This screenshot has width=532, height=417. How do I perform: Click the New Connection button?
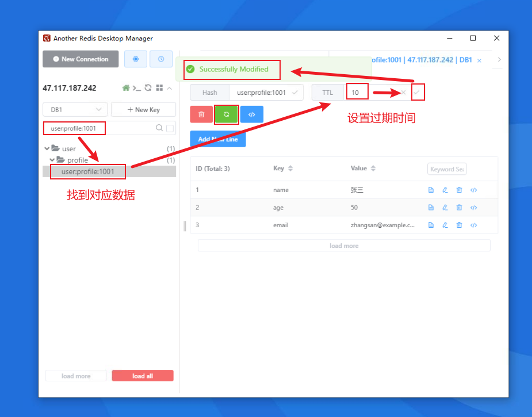tap(81, 59)
